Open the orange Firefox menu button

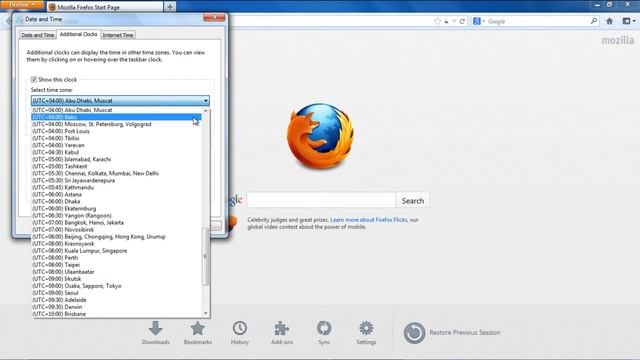pos(21,4)
